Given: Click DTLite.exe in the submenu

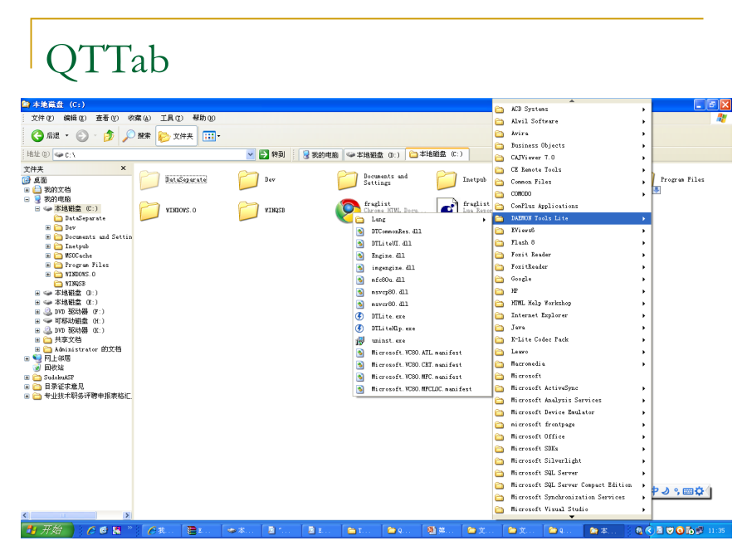Looking at the screenshot, I should pos(422,317).
